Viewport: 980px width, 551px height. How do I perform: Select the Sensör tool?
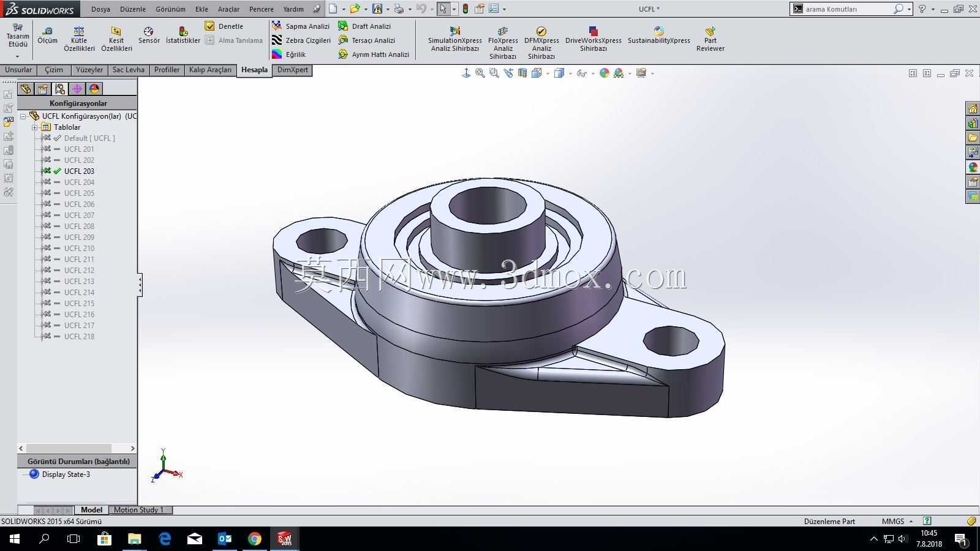149,35
